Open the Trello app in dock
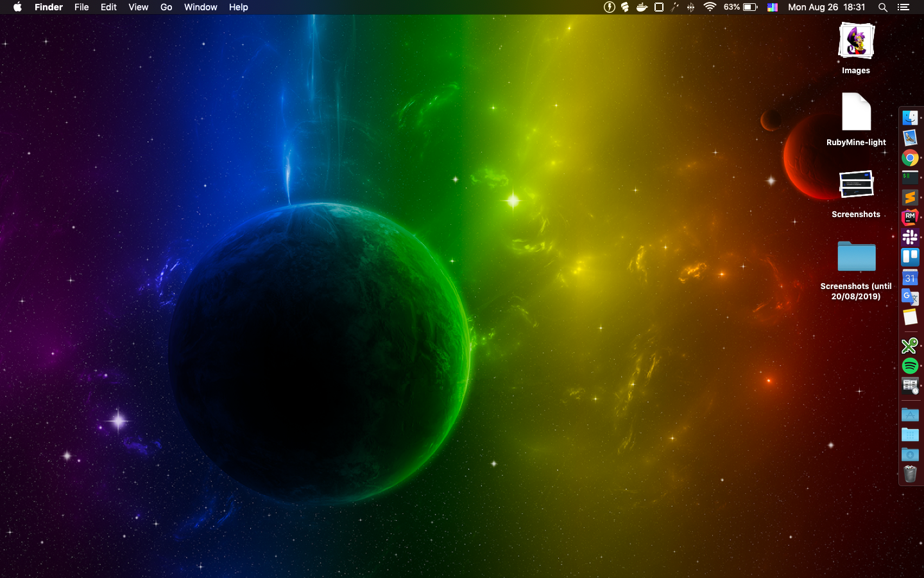Image resolution: width=924 pixels, height=578 pixels. pyautogui.click(x=910, y=258)
